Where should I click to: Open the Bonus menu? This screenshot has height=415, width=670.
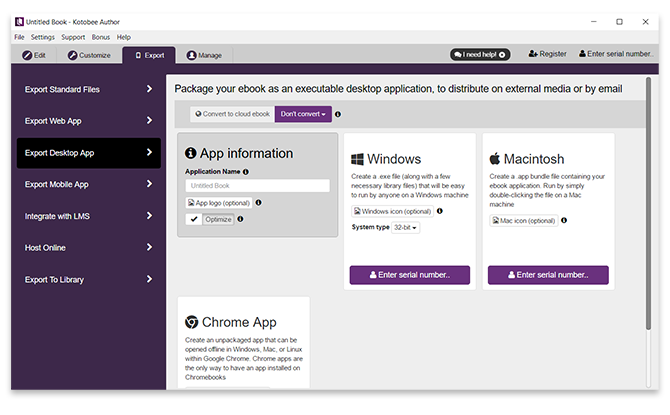[101, 37]
